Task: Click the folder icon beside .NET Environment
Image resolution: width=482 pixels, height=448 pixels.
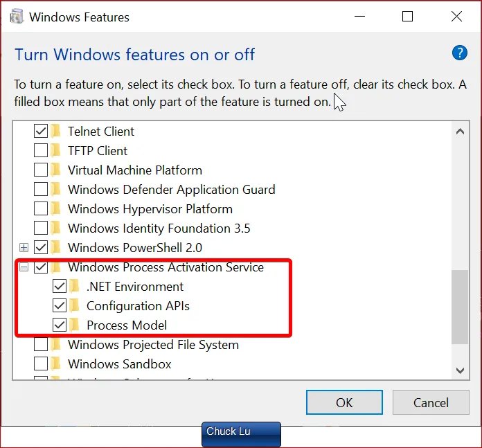Action: click(75, 287)
